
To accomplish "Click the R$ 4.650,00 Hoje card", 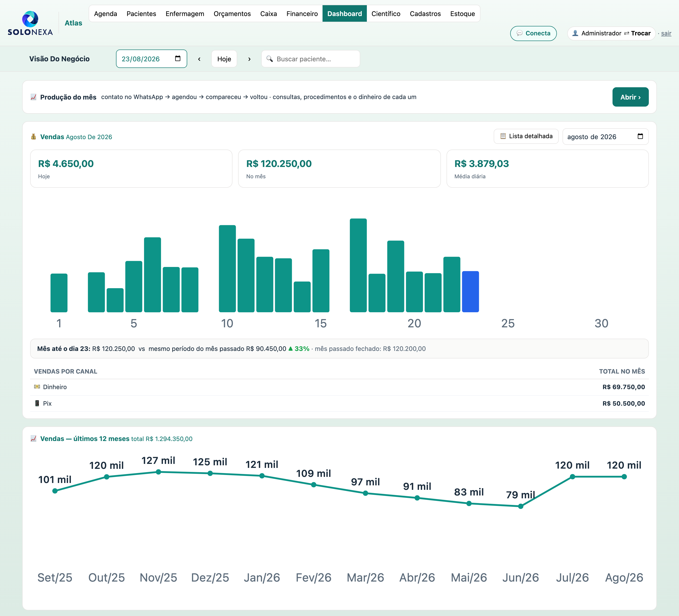I will click(x=131, y=168).
